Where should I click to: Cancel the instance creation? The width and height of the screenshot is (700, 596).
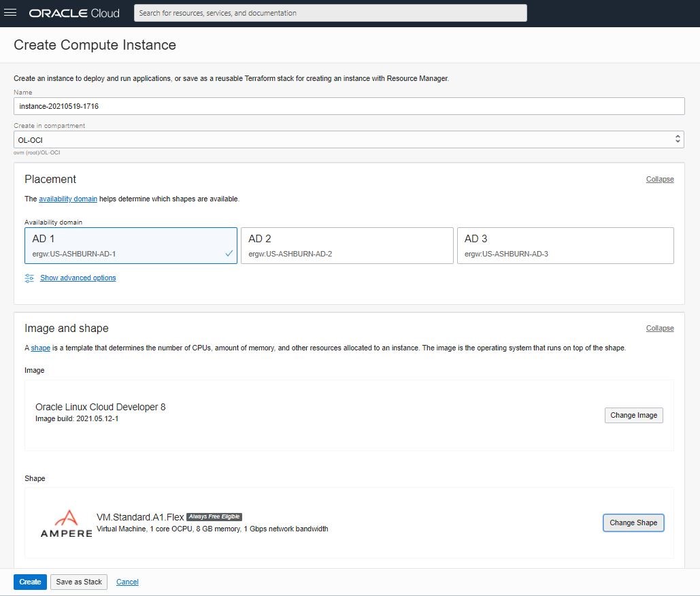(x=127, y=582)
